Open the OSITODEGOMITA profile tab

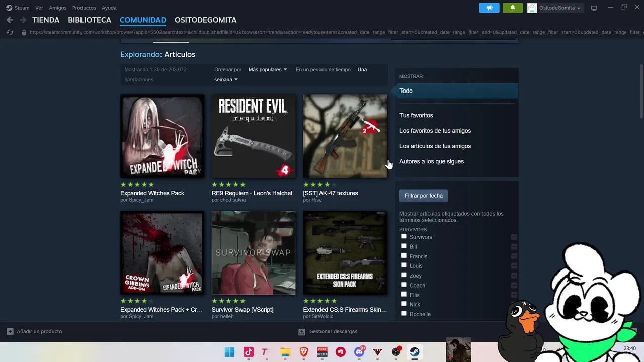[205, 20]
